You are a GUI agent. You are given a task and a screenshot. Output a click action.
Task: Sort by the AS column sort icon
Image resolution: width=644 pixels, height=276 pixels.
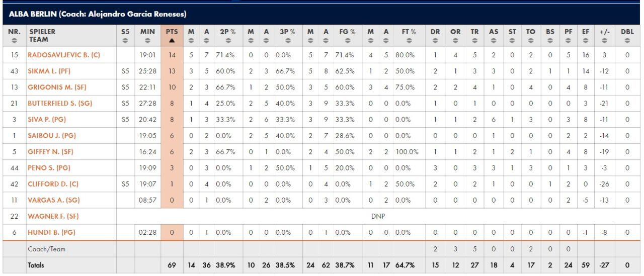494,41
